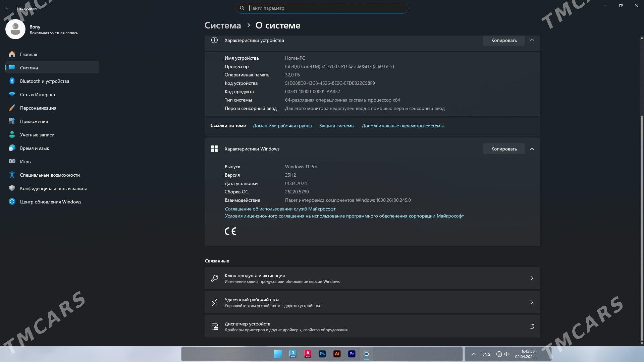Click the Система breadcrumb
644x362 pixels.
223,25
